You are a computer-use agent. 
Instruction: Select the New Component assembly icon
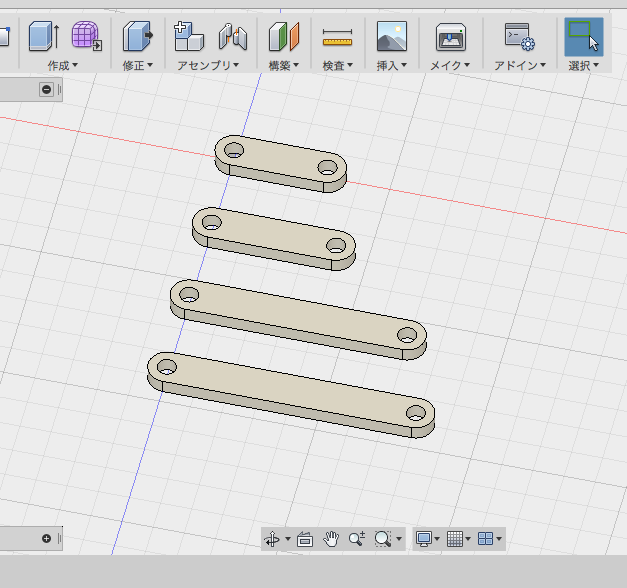189,36
